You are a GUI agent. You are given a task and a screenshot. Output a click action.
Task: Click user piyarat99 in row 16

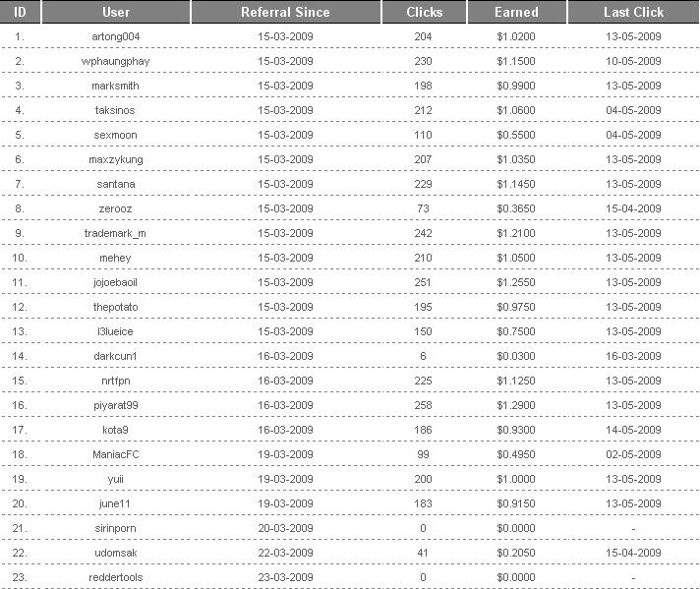pos(116,405)
